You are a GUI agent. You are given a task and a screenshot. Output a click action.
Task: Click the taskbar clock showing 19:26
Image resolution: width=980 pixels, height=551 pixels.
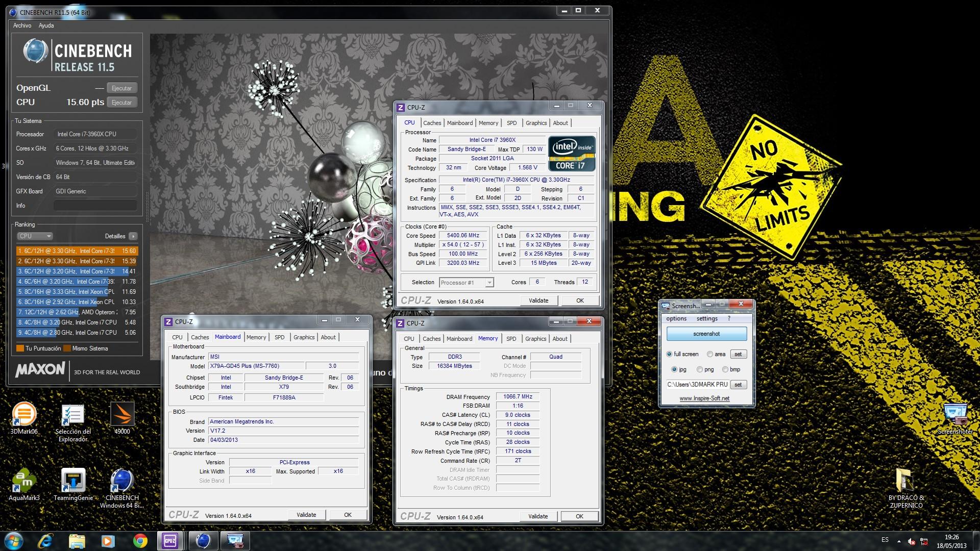click(x=951, y=541)
